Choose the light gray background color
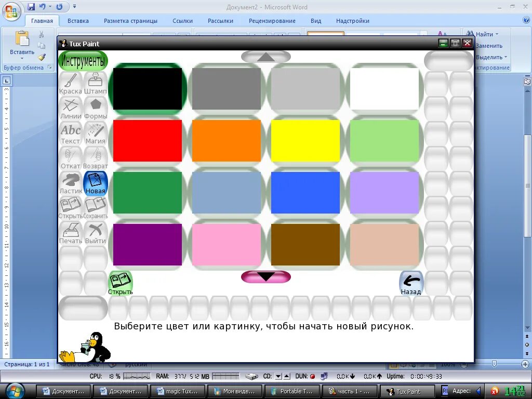The image size is (532, 399). click(x=305, y=89)
